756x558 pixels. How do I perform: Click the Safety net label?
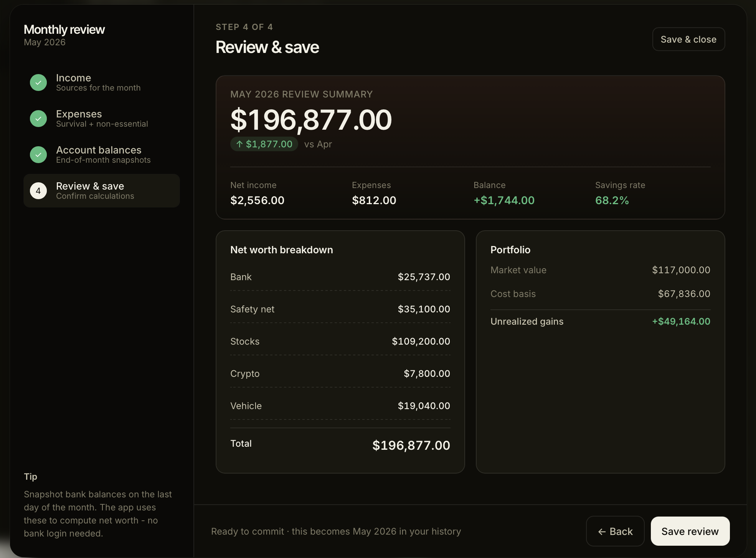click(x=252, y=309)
